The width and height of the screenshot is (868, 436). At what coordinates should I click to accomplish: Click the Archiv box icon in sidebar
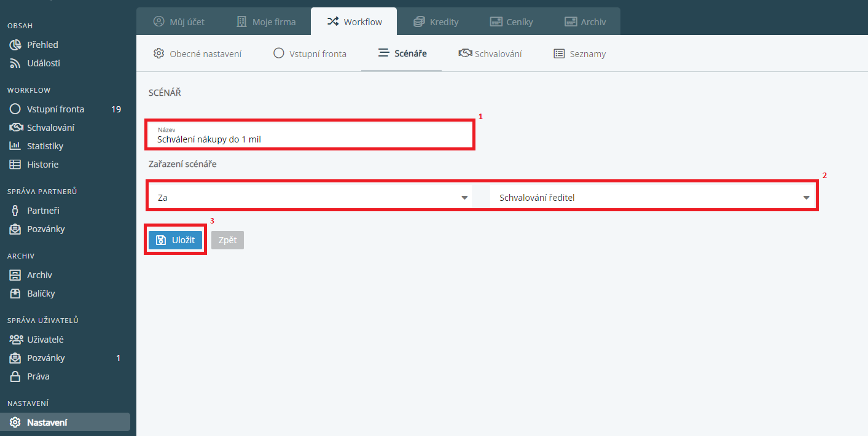pyautogui.click(x=15, y=275)
